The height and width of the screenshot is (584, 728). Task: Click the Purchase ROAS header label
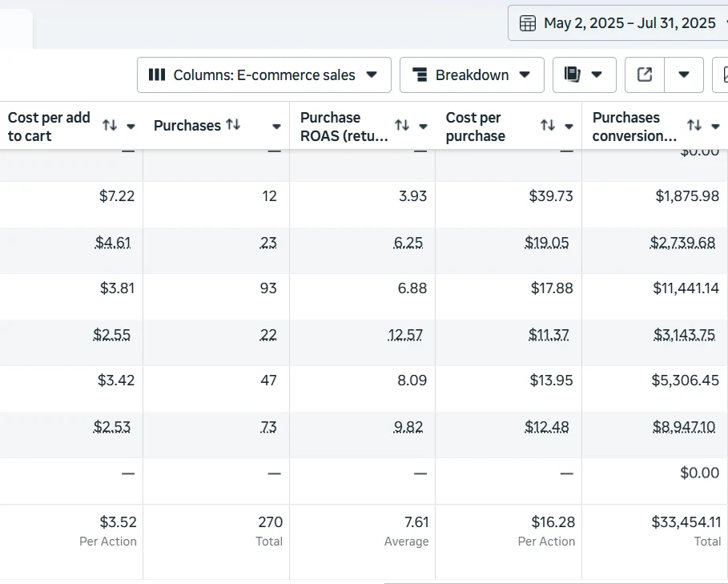[344, 127]
